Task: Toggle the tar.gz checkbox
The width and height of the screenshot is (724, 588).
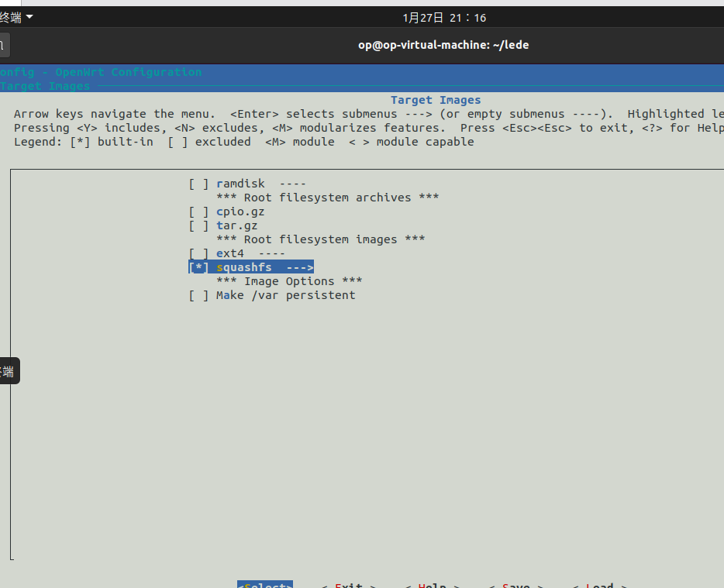Action: (x=198, y=225)
